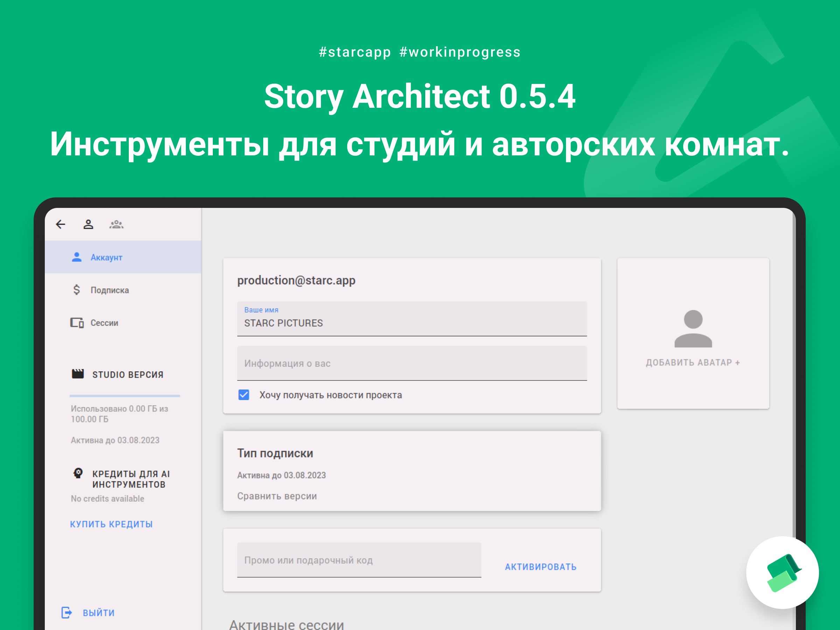Image resolution: width=840 pixels, height=630 pixels.
Task: Focus the Информация о вас field
Action: 412,363
